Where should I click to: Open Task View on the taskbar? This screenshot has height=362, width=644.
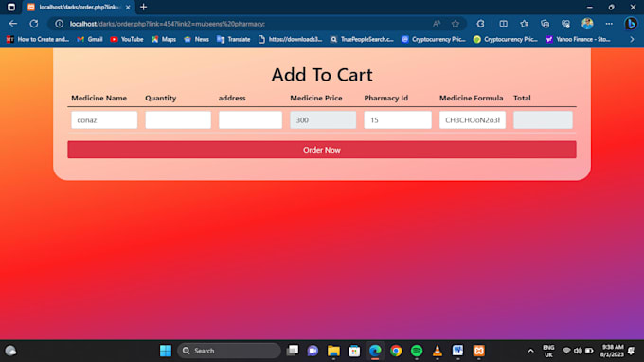coord(293,351)
